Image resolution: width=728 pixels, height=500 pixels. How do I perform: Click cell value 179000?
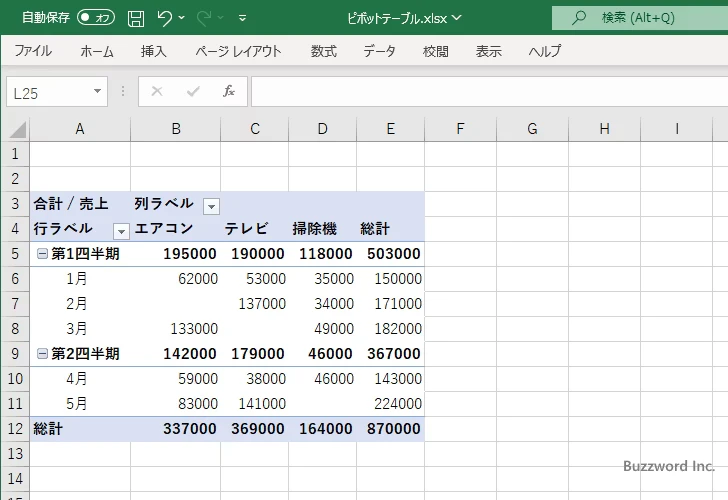point(258,354)
